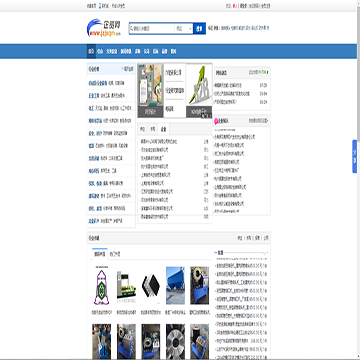Open the silver metal disc product thumbnail

pos(175,341)
